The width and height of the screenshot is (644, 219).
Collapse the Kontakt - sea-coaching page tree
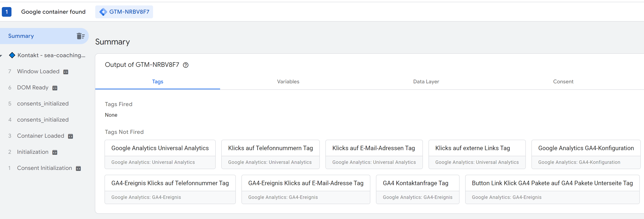1,56
